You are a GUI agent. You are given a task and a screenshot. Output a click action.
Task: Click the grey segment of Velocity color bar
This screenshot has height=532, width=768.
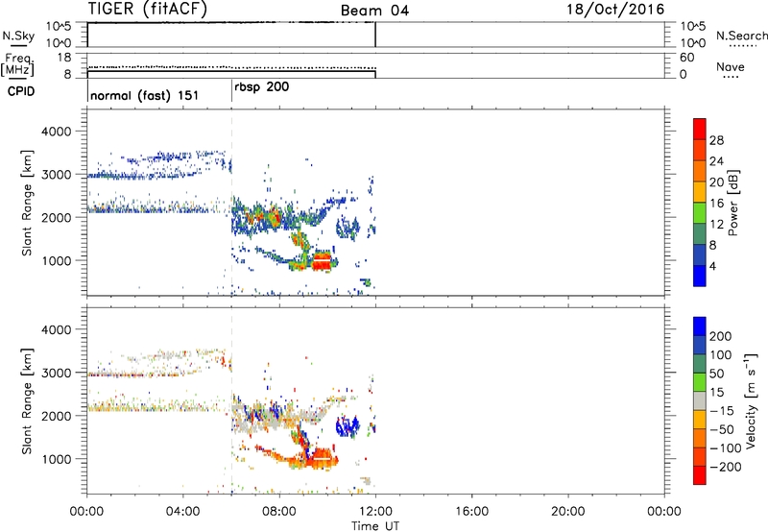700,400
